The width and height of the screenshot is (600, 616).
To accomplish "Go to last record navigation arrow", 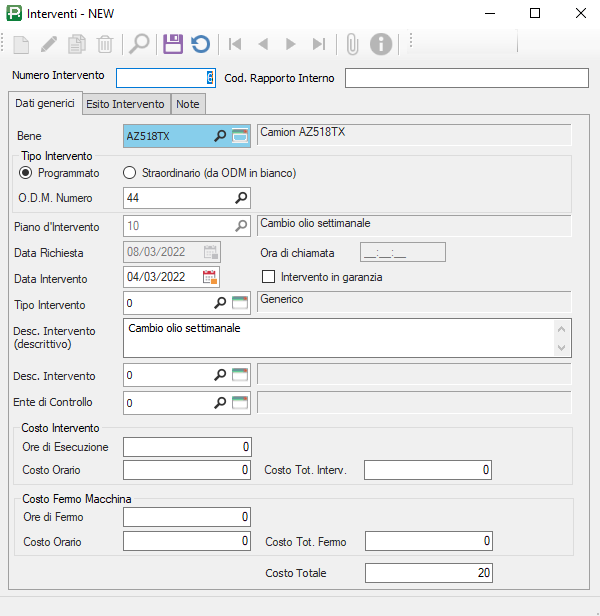I will (319, 43).
